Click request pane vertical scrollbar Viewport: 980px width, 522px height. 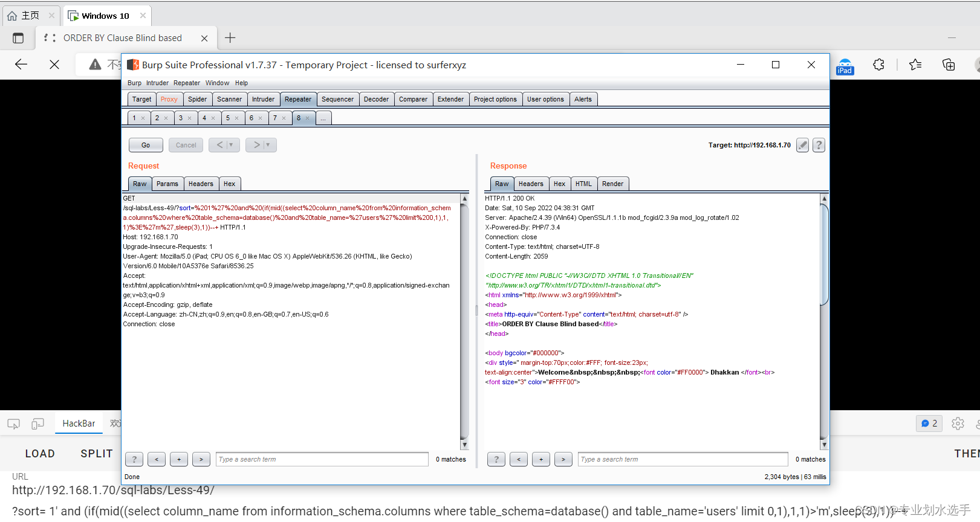(x=464, y=321)
